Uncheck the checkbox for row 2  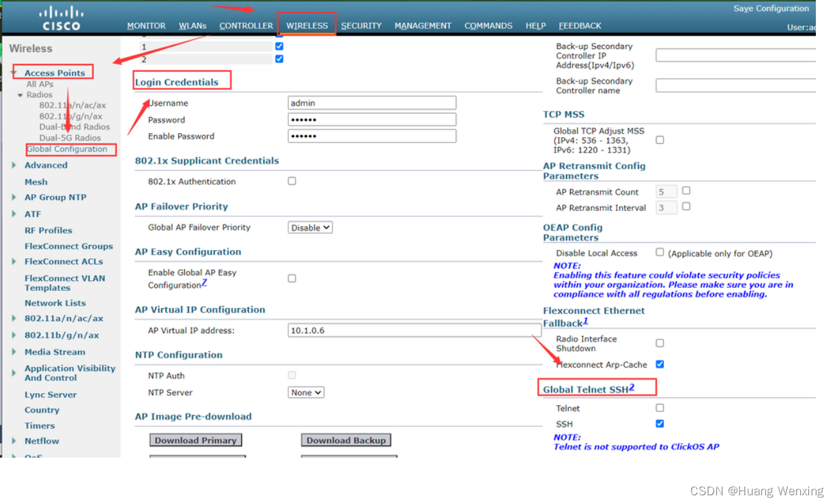280,59
